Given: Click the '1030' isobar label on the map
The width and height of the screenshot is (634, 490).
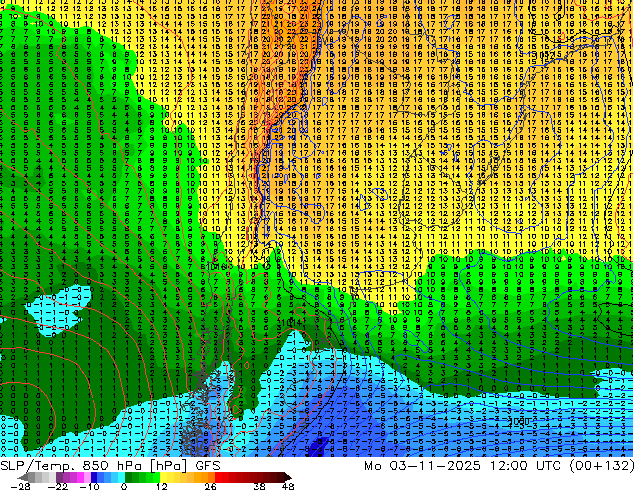Looking at the screenshot, I should pos(519,422).
